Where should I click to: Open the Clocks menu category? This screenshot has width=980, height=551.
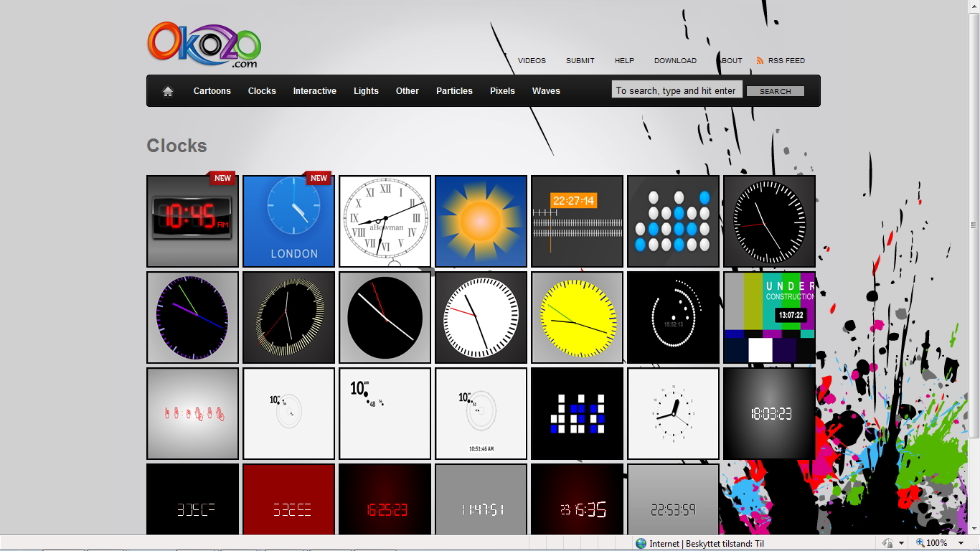[x=262, y=91]
